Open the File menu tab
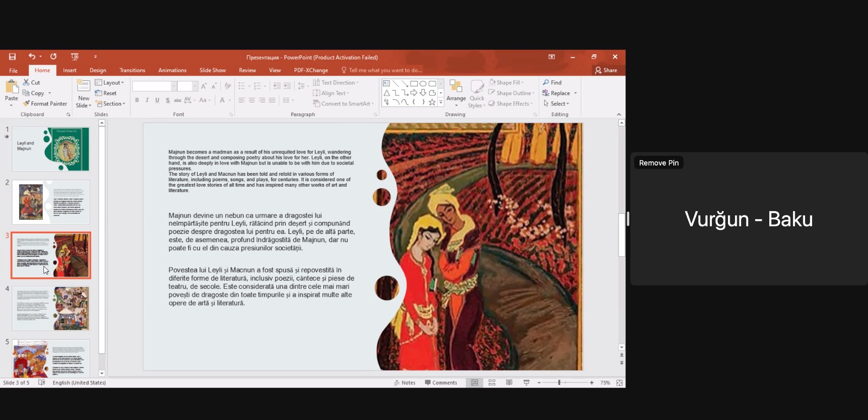 click(x=14, y=71)
